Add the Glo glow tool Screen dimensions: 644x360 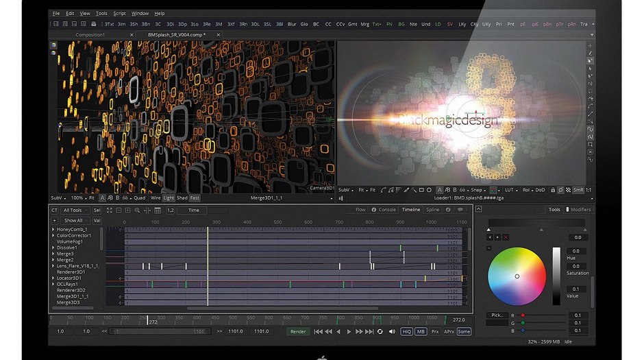[x=304, y=24]
